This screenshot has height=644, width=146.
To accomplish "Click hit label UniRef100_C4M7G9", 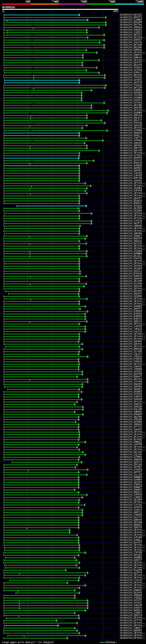I will tap(131, 327).
